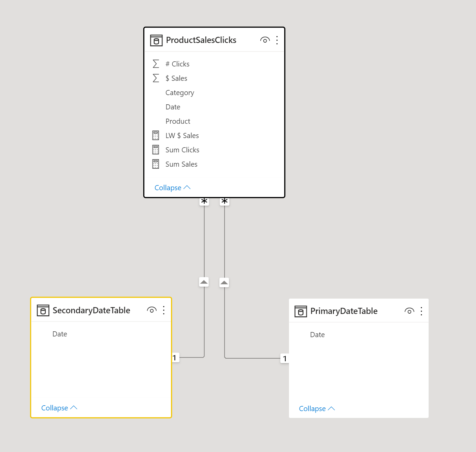The width and height of the screenshot is (476, 452).
Task: Select the sigma icon beside $ Sales
Action: tap(156, 78)
